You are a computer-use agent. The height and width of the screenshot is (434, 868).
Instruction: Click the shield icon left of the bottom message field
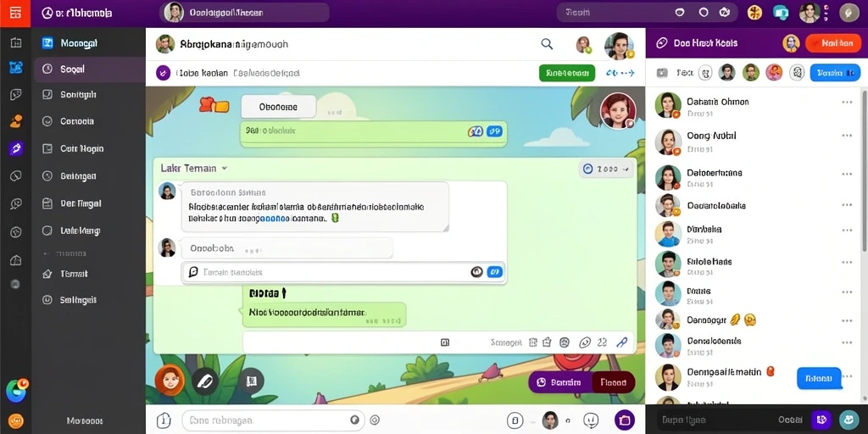[x=164, y=420]
